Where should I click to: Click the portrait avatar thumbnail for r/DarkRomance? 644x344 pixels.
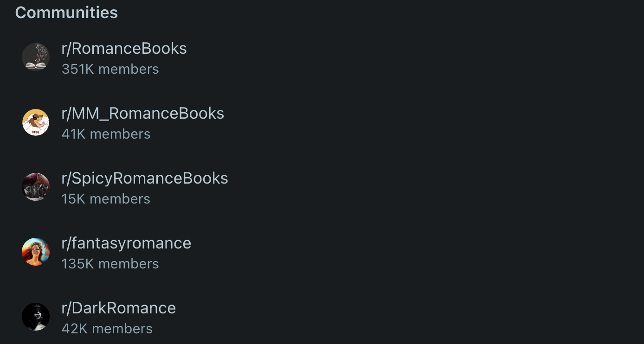click(x=36, y=317)
